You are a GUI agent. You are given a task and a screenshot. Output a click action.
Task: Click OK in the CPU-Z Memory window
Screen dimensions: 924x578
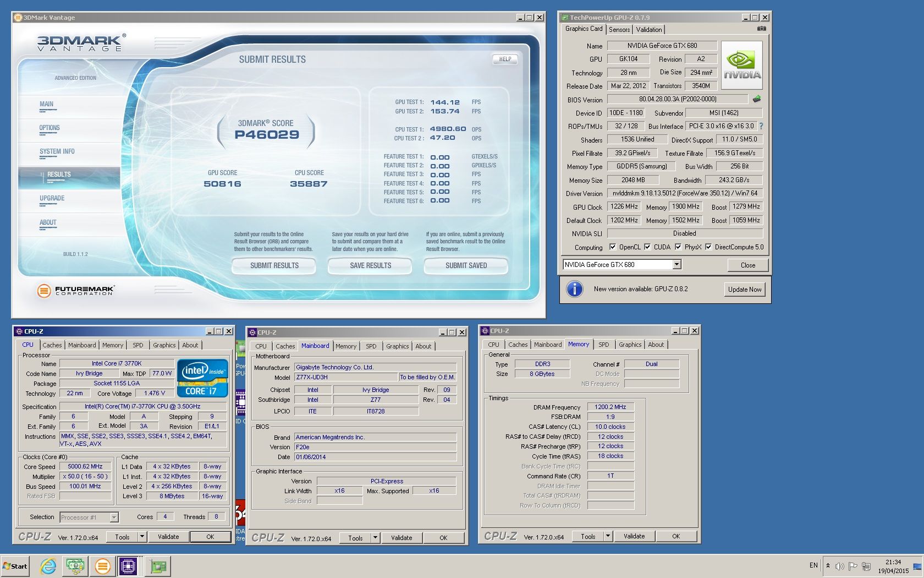click(x=676, y=536)
